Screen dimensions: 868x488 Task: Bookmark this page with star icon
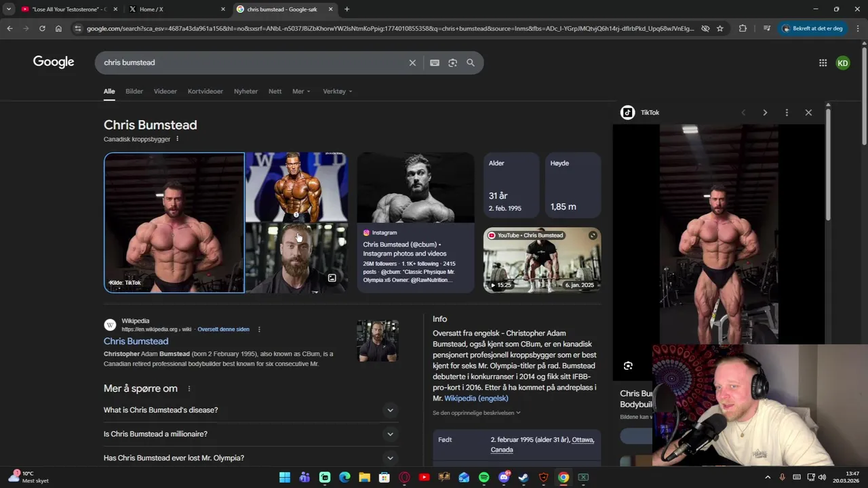[x=719, y=28]
